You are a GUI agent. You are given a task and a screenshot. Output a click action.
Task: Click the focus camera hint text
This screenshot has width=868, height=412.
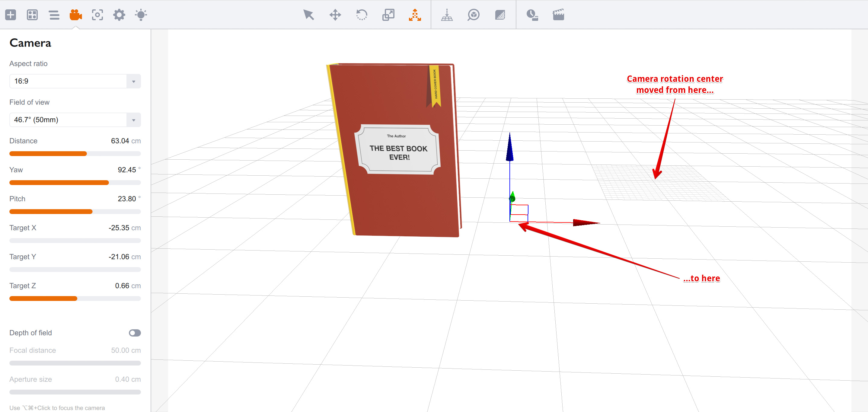coord(57,407)
